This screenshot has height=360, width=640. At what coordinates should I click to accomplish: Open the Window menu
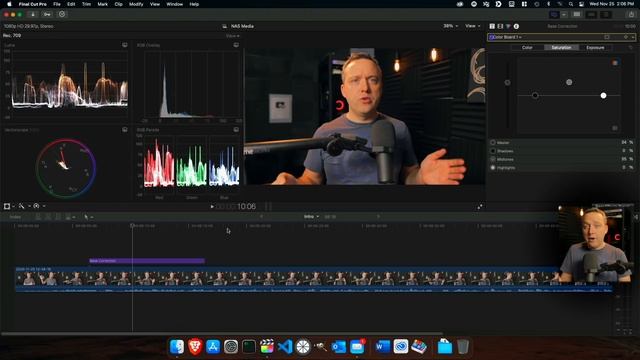point(174,4)
